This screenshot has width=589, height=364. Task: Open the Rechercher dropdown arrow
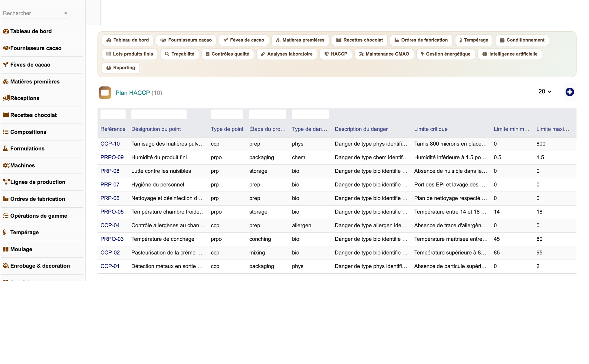coord(66,13)
